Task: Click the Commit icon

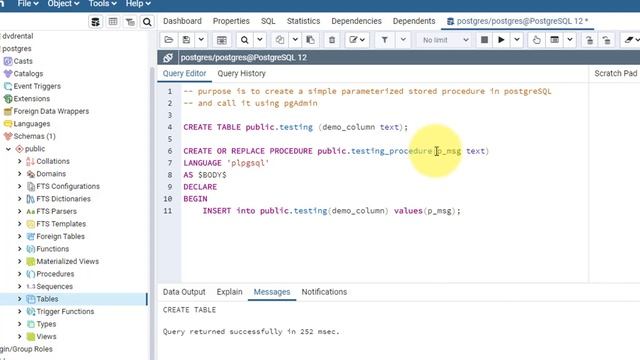Action: coord(589,40)
